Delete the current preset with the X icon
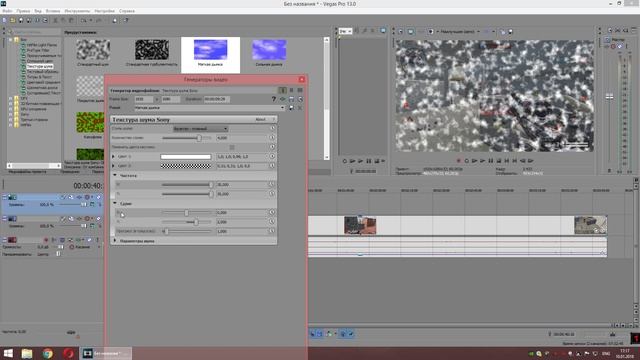The width and height of the screenshot is (640, 360). tap(300, 108)
